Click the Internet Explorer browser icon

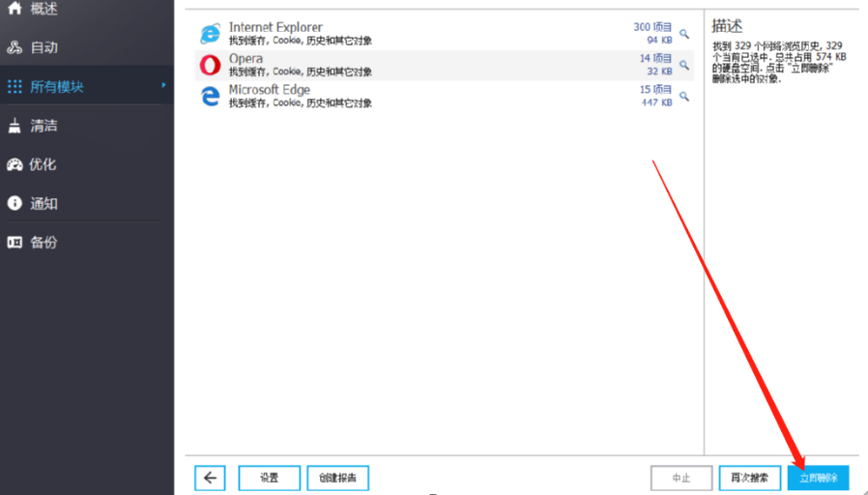click(x=210, y=34)
